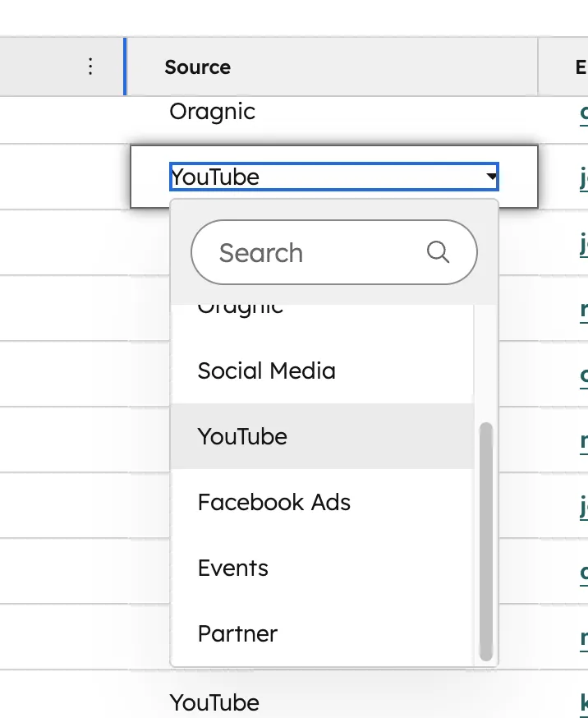
Task: Open the combobox caret arrow beside YouTube
Action: pyautogui.click(x=491, y=177)
